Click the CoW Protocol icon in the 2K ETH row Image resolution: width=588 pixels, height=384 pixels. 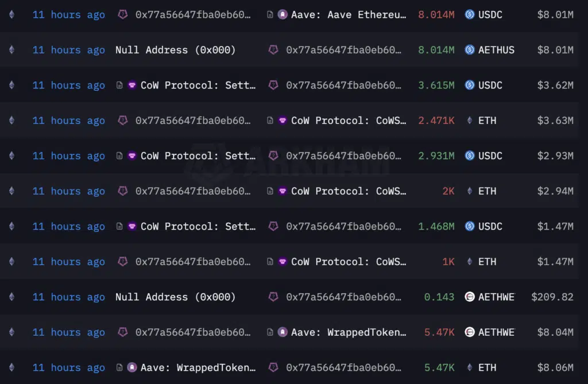pyautogui.click(x=283, y=191)
